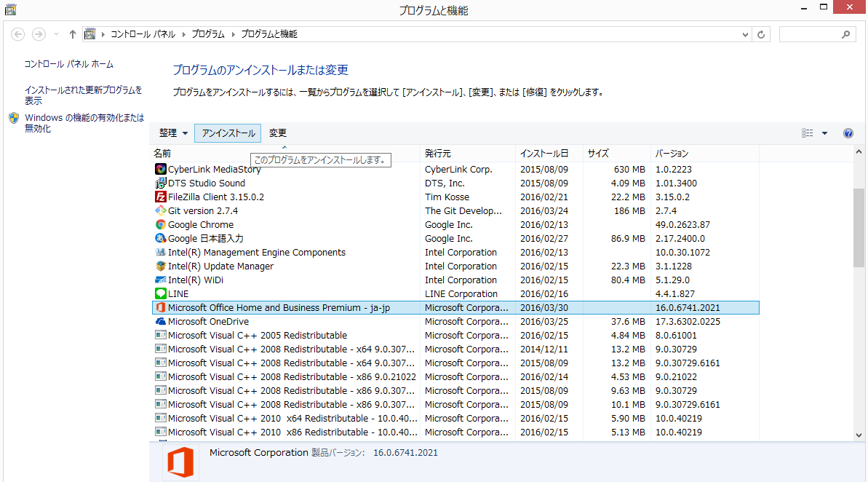The image size is (868, 482).
Task: Click the DTS Studio Sound icon
Action: coord(161,183)
